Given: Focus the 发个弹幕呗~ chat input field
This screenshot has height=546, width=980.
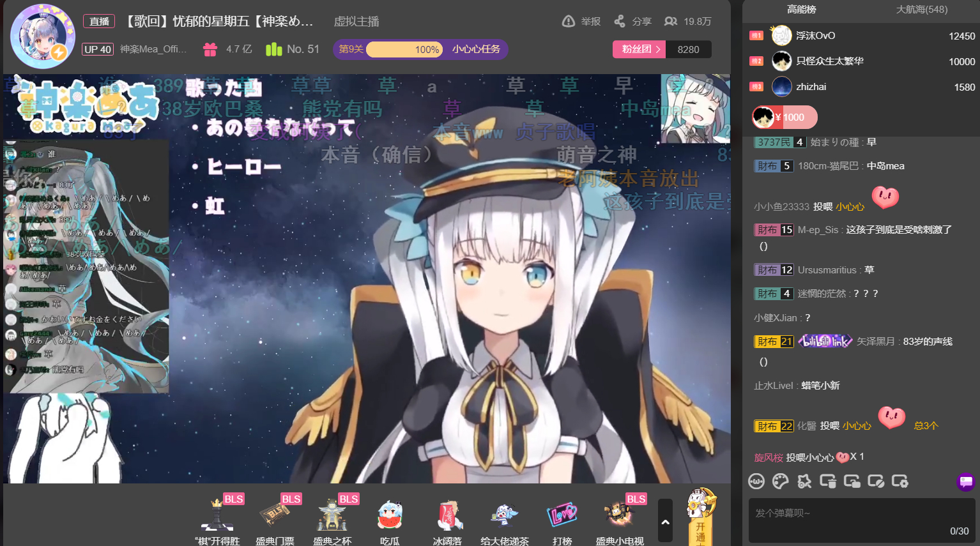Looking at the screenshot, I should (862, 520).
